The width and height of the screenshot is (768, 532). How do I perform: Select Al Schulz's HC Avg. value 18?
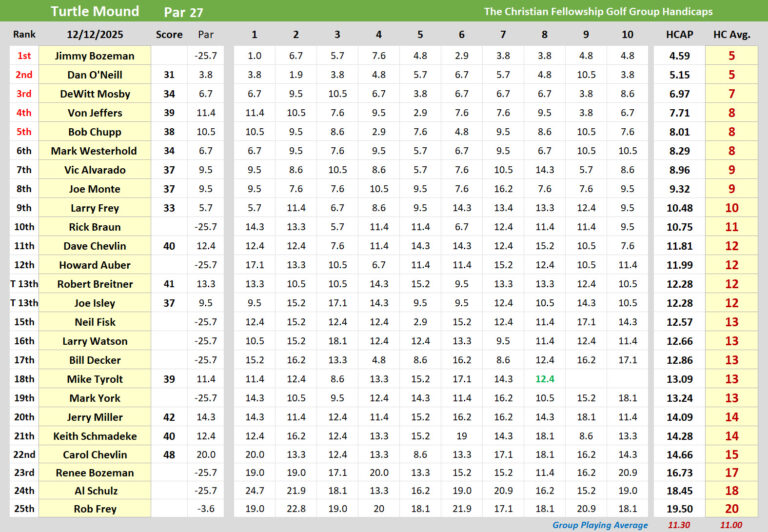[730, 490]
